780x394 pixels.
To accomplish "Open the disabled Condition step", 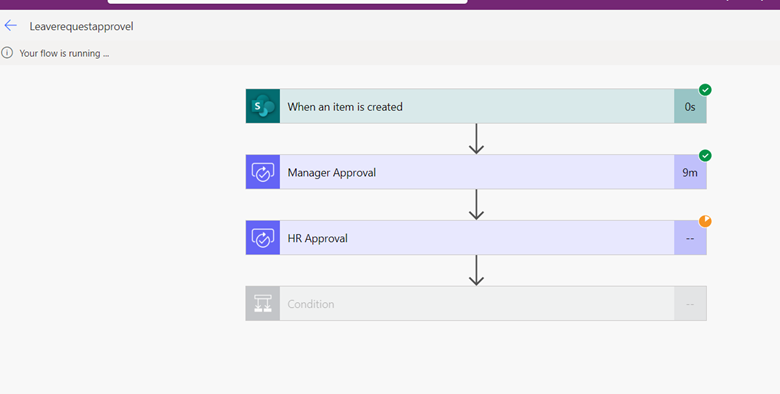I will pyautogui.click(x=476, y=303).
